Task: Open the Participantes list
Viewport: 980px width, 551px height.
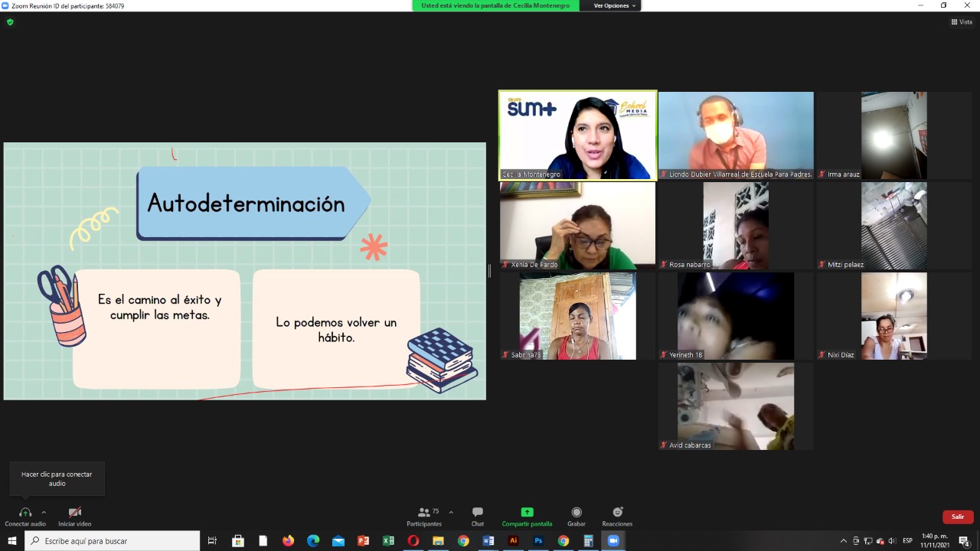Action: click(x=424, y=517)
